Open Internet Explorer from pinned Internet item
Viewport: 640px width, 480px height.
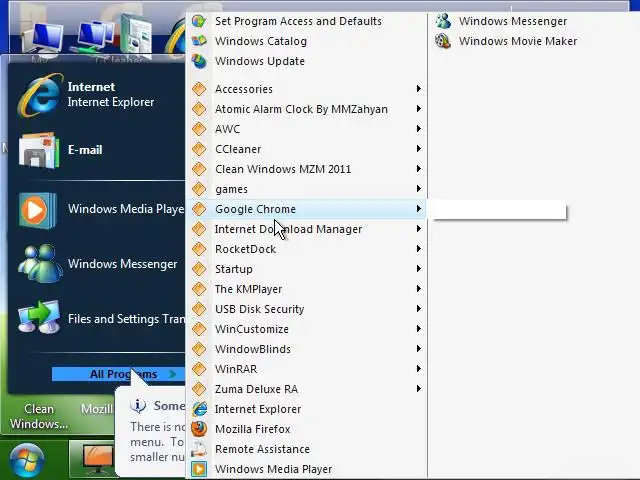point(97,94)
